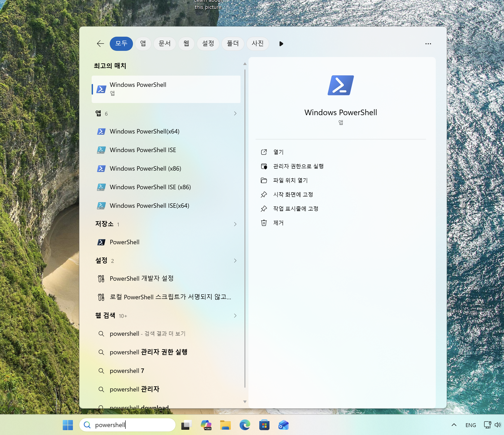Select the Windows PowerShell best match result
This screenshot has height=435, width=504.
tap(166, 89)
